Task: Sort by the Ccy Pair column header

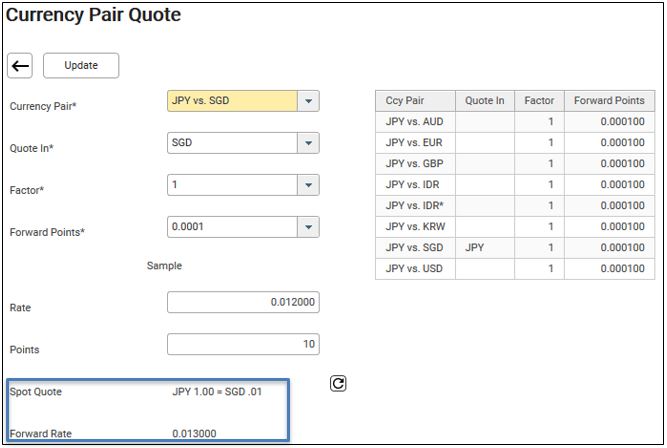Action: (x=415, y=101)
